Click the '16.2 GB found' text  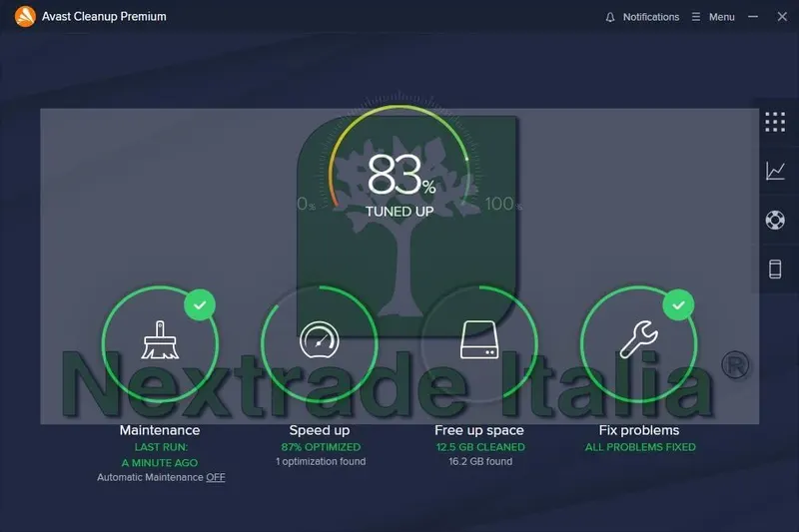tap(480, 461)
